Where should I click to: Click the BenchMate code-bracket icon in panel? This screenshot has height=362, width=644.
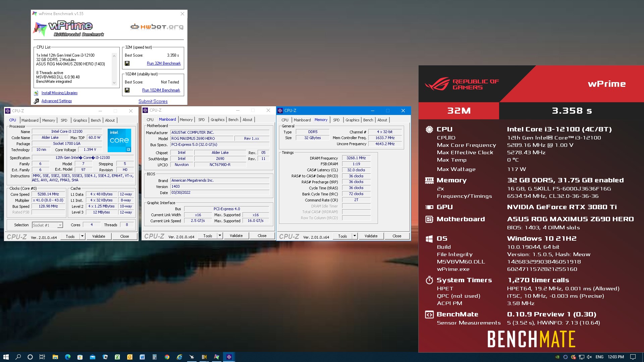[429, 314]
